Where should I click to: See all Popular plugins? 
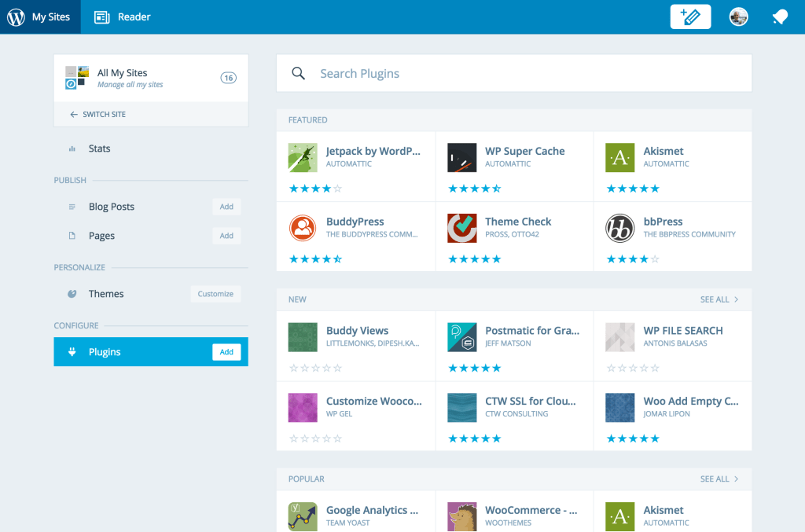[x=719, y=479]
